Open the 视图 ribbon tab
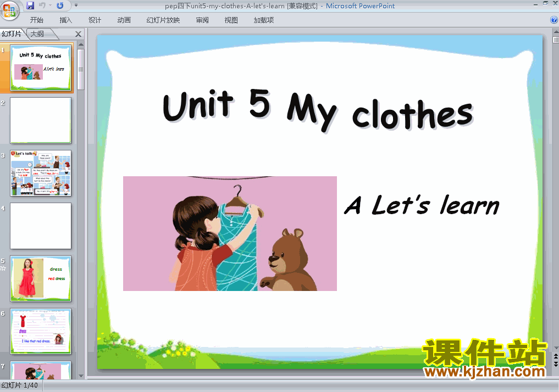Screen dimensions: 559x392 (x=231, y=20)
